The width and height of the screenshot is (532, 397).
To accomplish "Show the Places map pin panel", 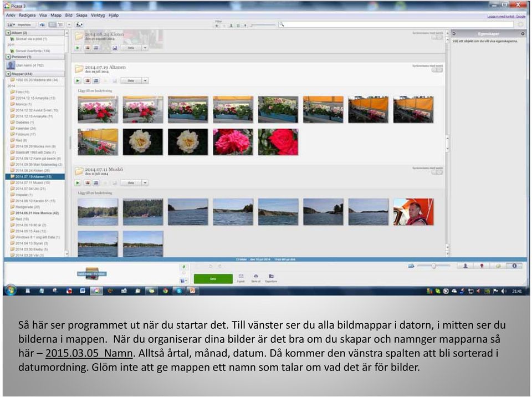I will 482,266.
